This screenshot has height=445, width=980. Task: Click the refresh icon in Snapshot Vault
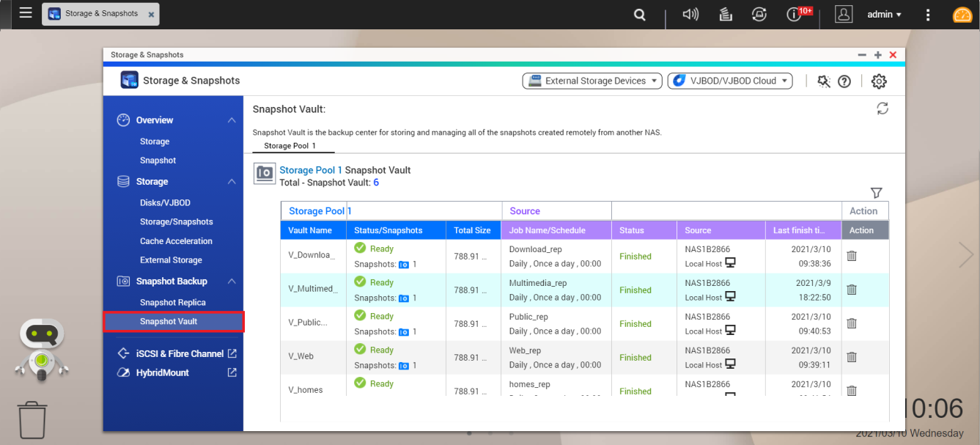(883, 109)
